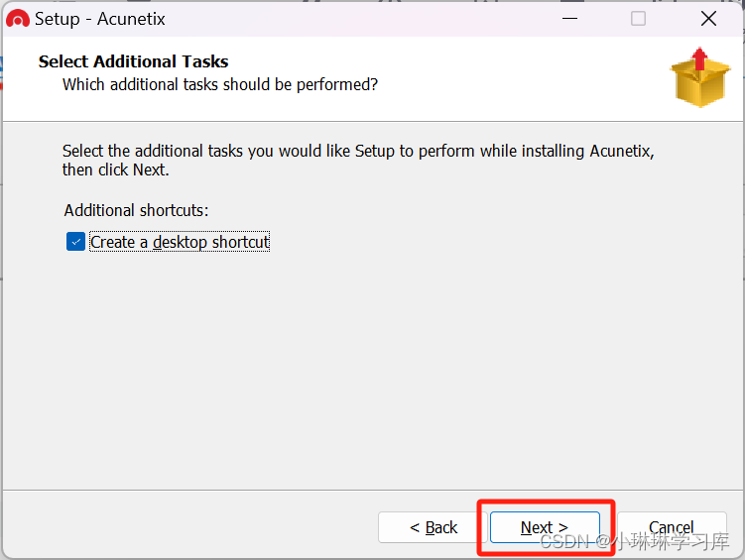Click the disabled maximize button
Image resolution: width=745 pixels, height=560 pixels.
638,19
